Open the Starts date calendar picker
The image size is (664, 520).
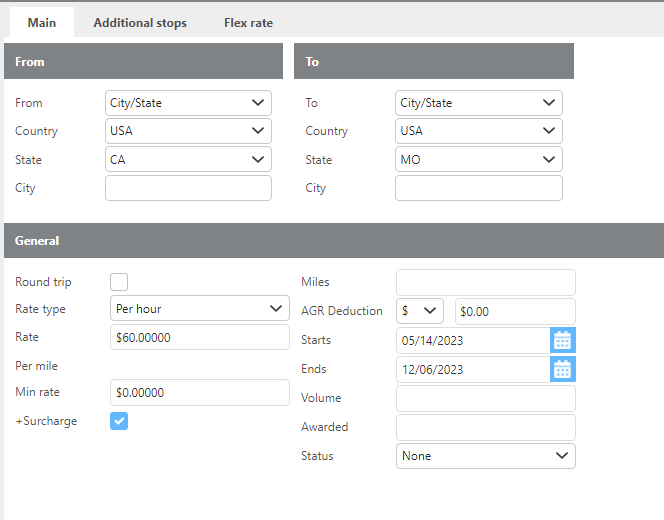[x=563, y=340]
